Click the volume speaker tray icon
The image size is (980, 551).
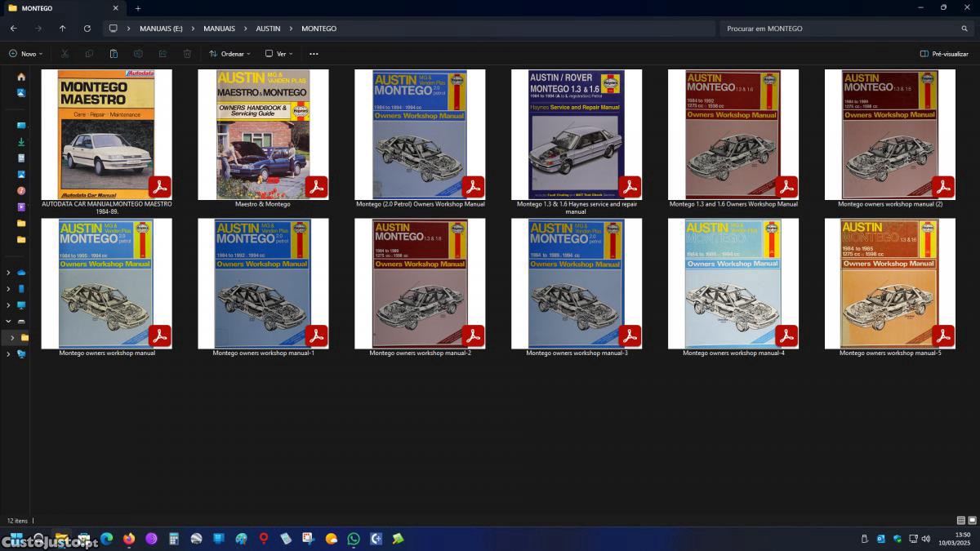coord(925,539)
